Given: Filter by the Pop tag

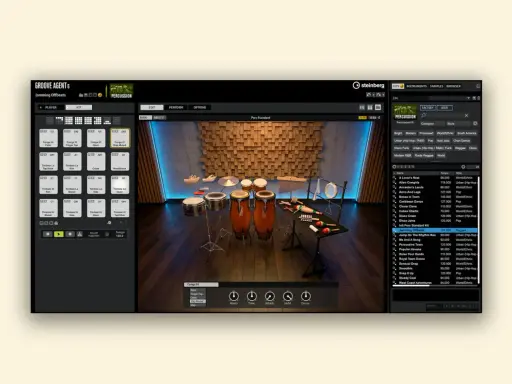Looking at the screenshot, I should 430,141.
